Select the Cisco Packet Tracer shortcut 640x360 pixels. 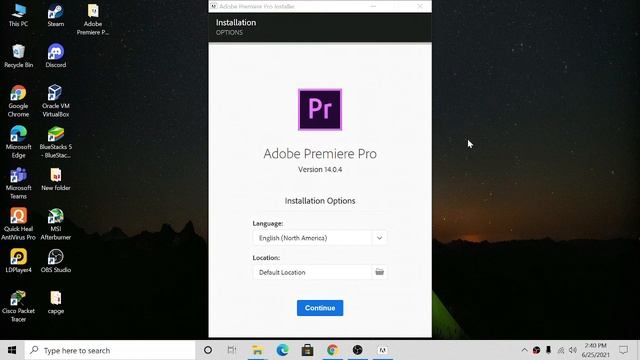18,306
